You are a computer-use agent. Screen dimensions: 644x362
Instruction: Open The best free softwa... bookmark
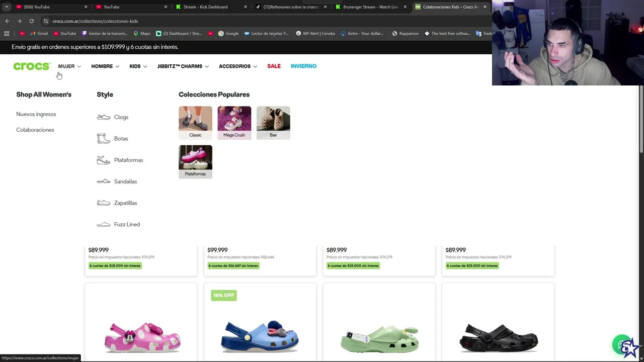(x=447, y=34)
